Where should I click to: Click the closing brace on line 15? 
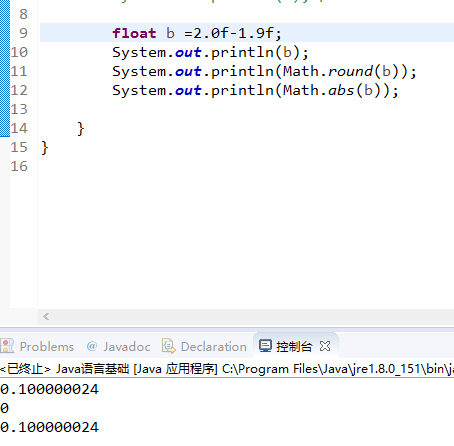pos(44,147)
